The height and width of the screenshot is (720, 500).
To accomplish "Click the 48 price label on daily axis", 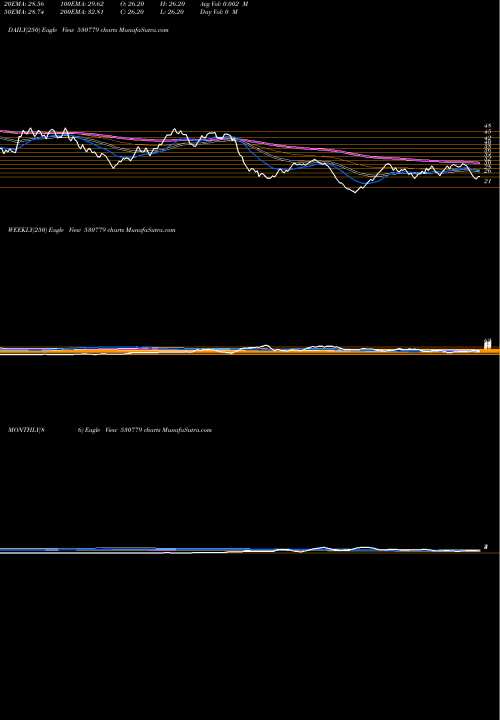I will click(488, 125).
